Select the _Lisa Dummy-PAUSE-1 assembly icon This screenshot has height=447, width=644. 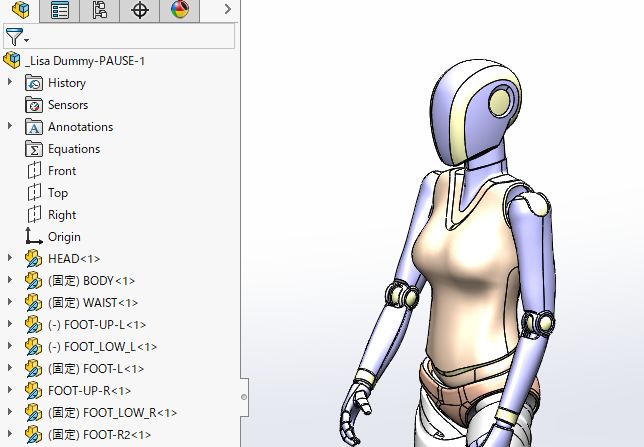pos(12,60)
